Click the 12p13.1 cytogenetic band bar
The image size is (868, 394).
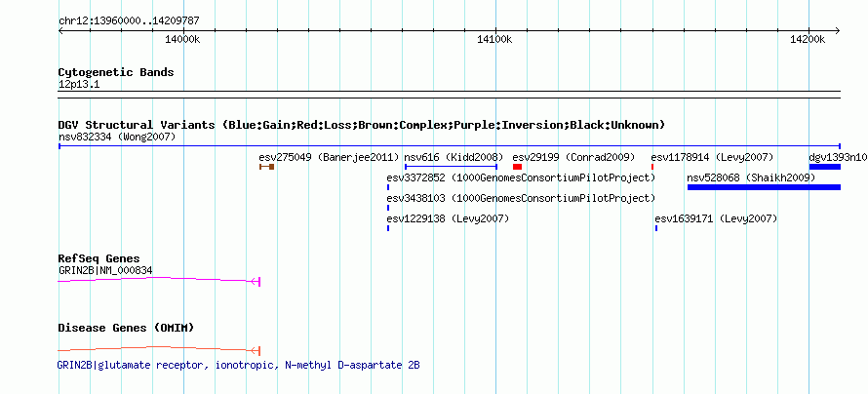pos(450,95)
